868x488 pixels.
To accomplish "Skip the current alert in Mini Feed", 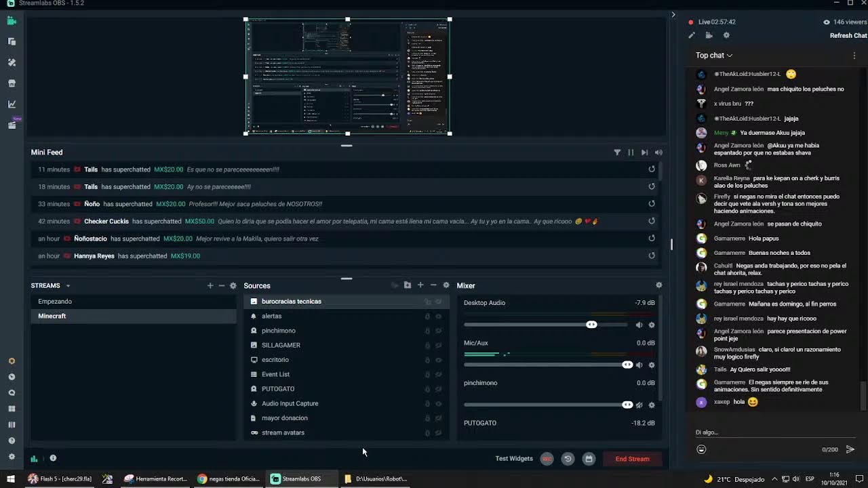I will click(644, 152).
